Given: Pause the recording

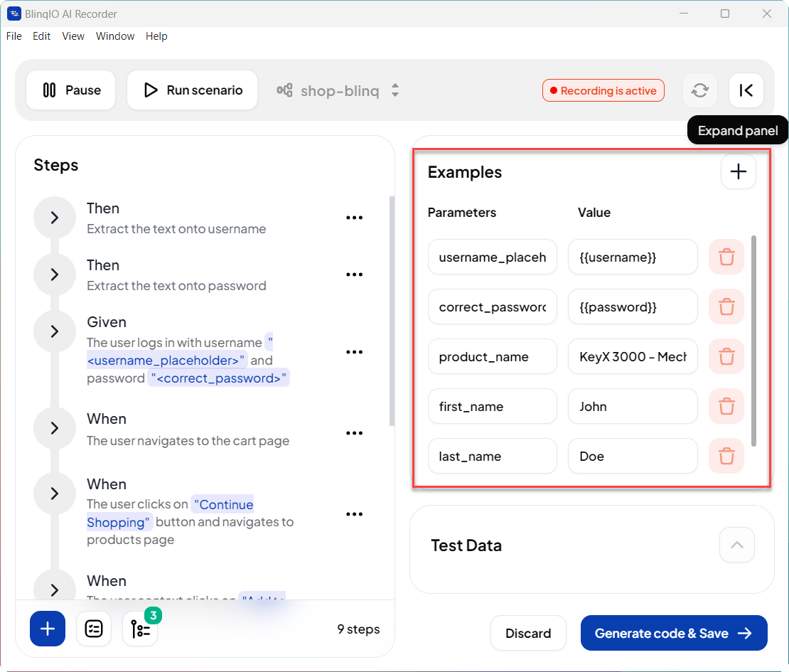Looking at the screenshot, I should coord(71,90).
